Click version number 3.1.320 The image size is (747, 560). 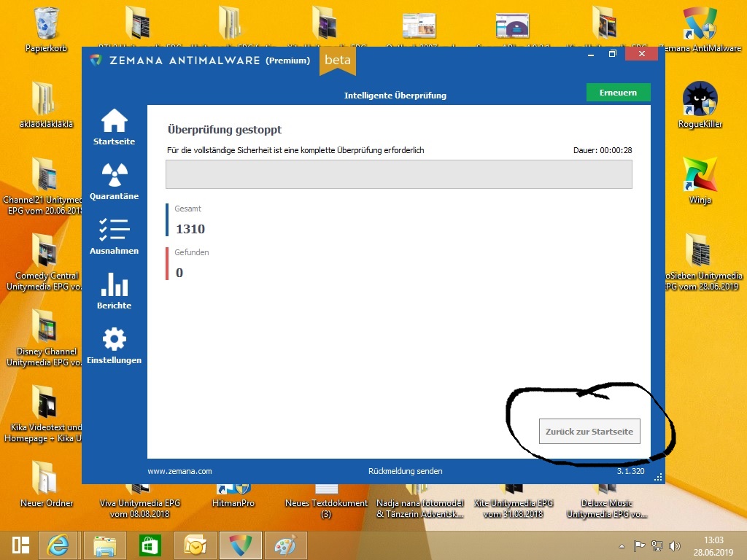click(x=631, y=471)
